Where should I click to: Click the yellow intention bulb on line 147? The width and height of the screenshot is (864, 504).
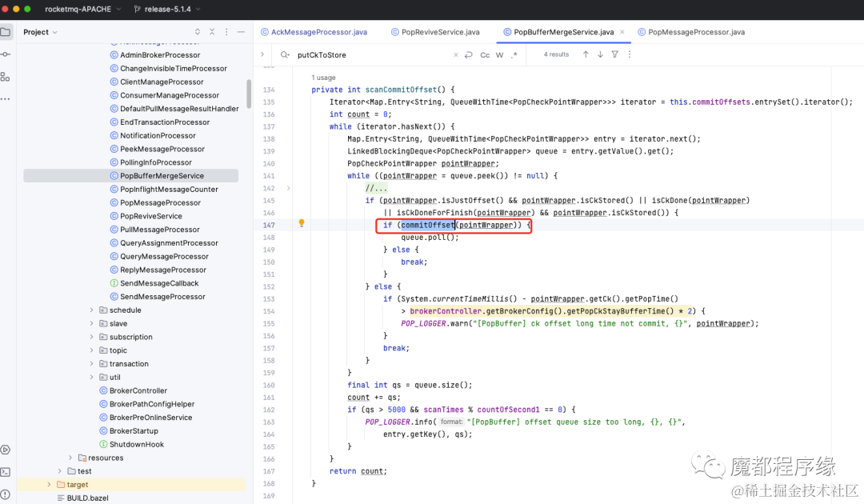tap(302, 223)
